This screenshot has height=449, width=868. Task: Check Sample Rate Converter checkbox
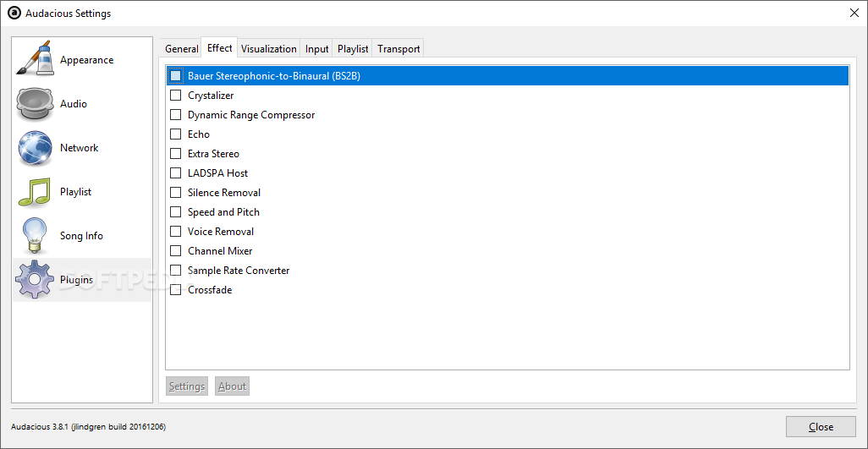coord(175,270)
